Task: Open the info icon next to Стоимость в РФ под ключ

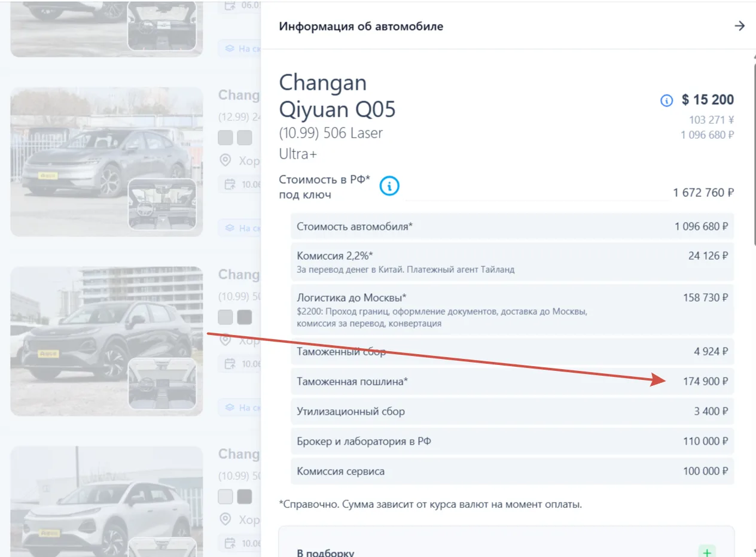Action: (x=389, y=186)
